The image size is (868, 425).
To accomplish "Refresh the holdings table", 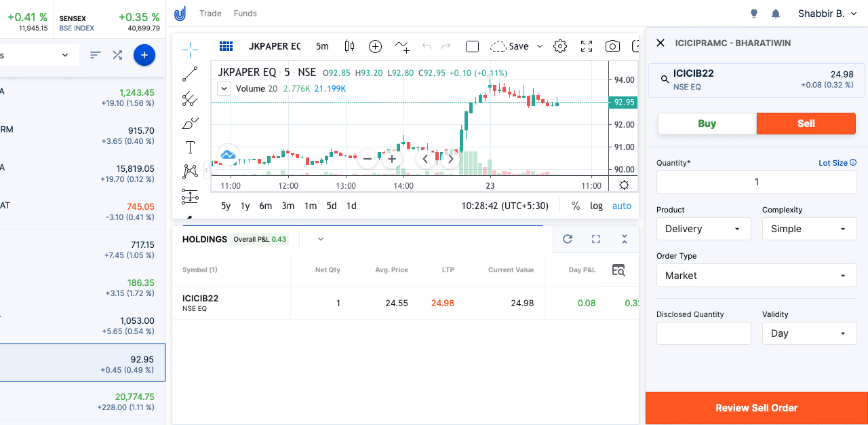I will (568, 239).
